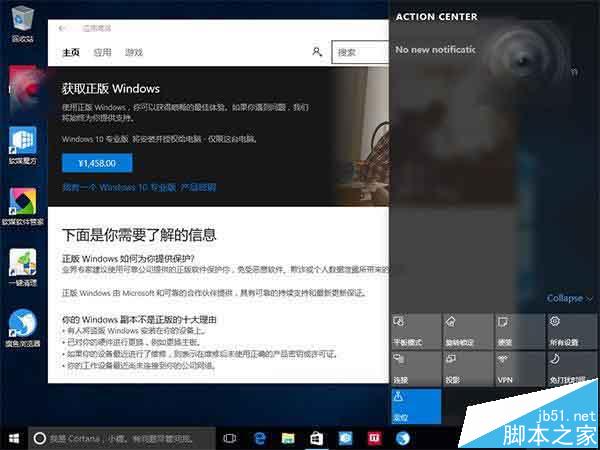The height and width of the screenshot is (450, 600).
Task: Collapse the quick actions in Action Center
Action: coord(569,298)
